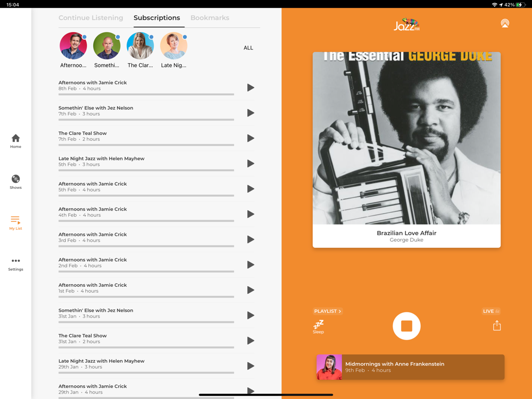Tap battery indicator in status bar
532x399 pixels.
tap(520, 5)
